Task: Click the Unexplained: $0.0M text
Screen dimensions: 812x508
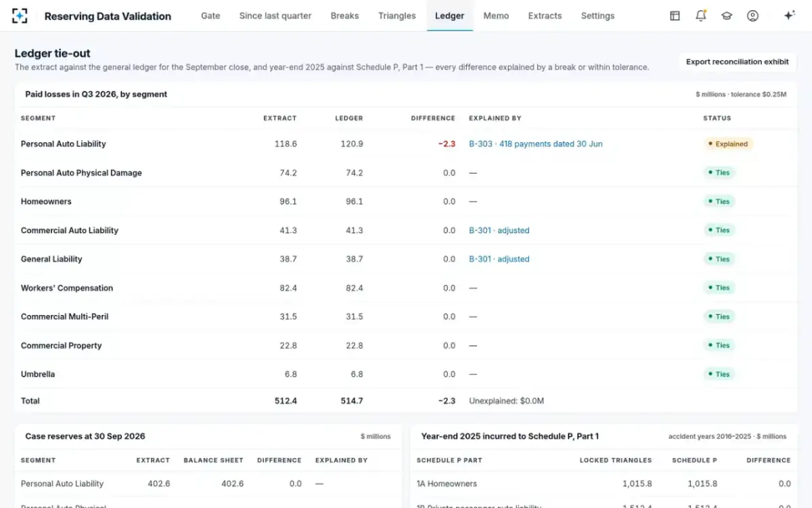Action: (506, 401)
